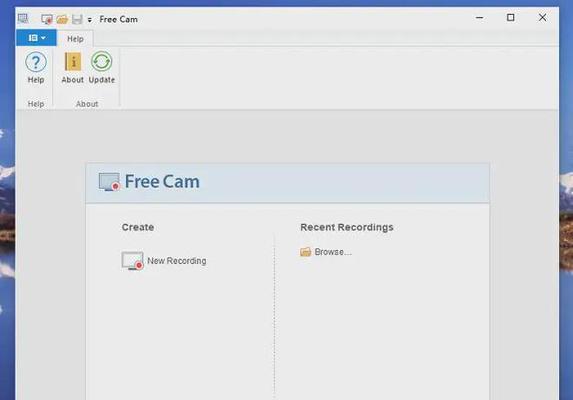Image resolution: width=573 pixels, height=400 pixels.
Task: Click the floppy disk Save icon
Action: (77, 19)
